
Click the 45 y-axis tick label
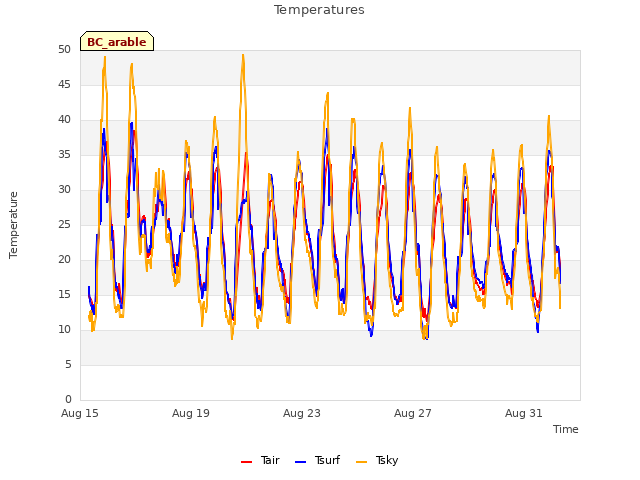(64, 84)
